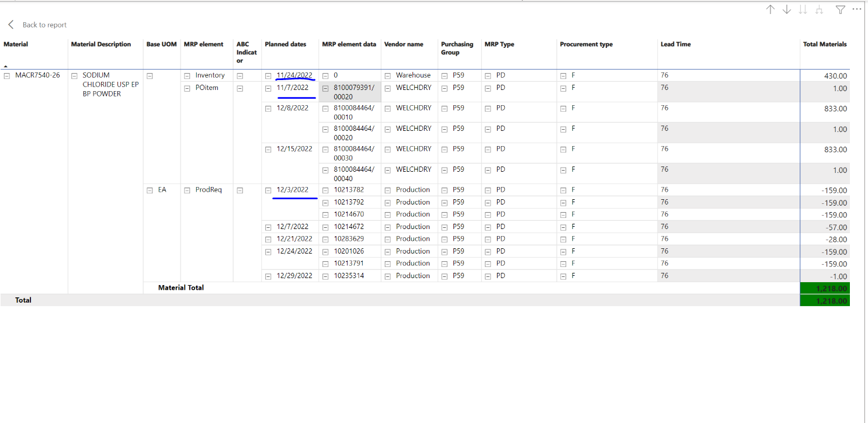The width and height of the screenshot is (868, 423).
Task: Collapse the 12/21/2022 planned date
Action: point(268,239)
